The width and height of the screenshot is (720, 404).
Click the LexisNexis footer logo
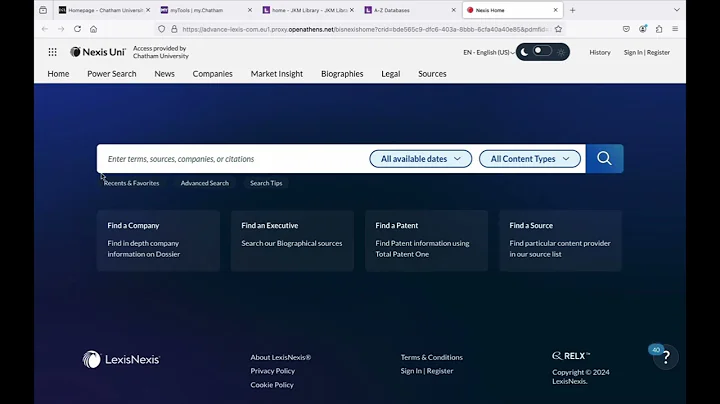[x=121, y=359]
